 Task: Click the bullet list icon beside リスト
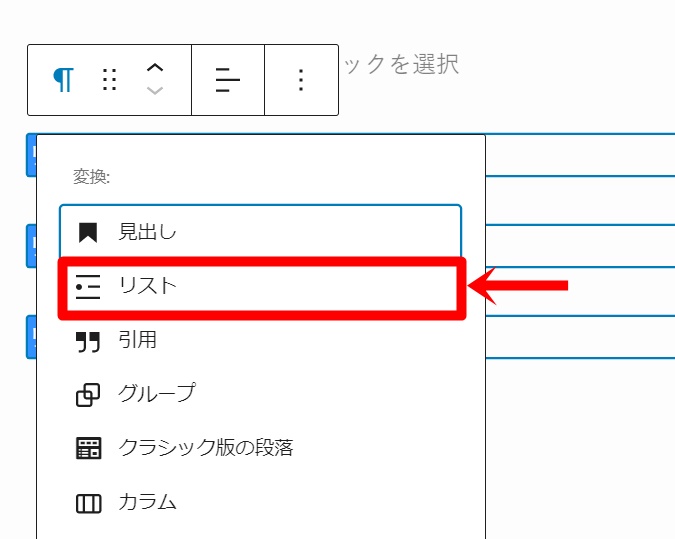tap(88, 287)
